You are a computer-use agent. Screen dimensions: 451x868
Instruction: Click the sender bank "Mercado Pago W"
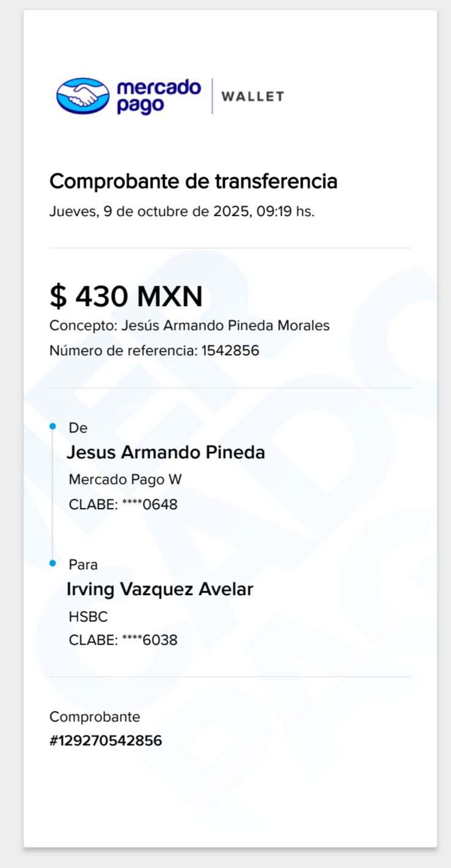[125, 479]
